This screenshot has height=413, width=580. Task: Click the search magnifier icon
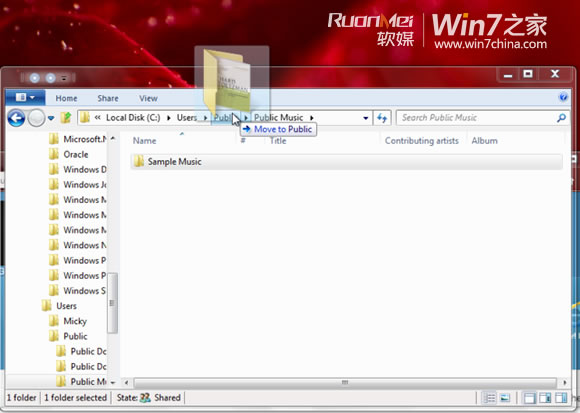[561, 118]
